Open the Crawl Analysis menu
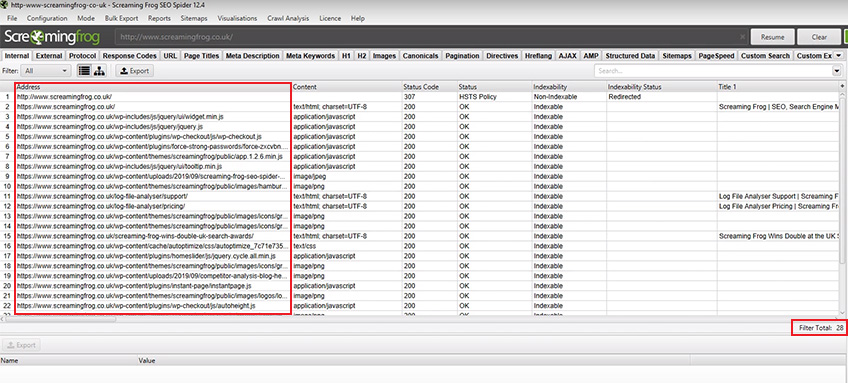848x383 pixels. [x=288, y=18]
